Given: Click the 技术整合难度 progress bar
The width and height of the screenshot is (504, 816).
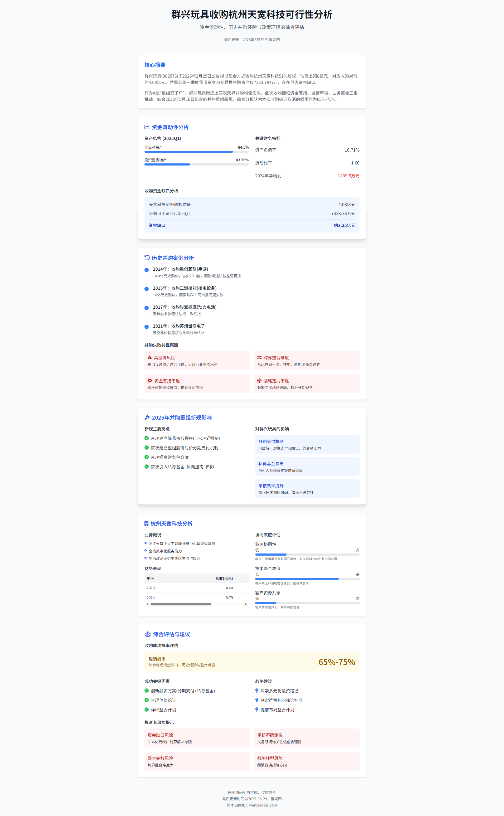Looking at the screenshot, I should (307, 579).
